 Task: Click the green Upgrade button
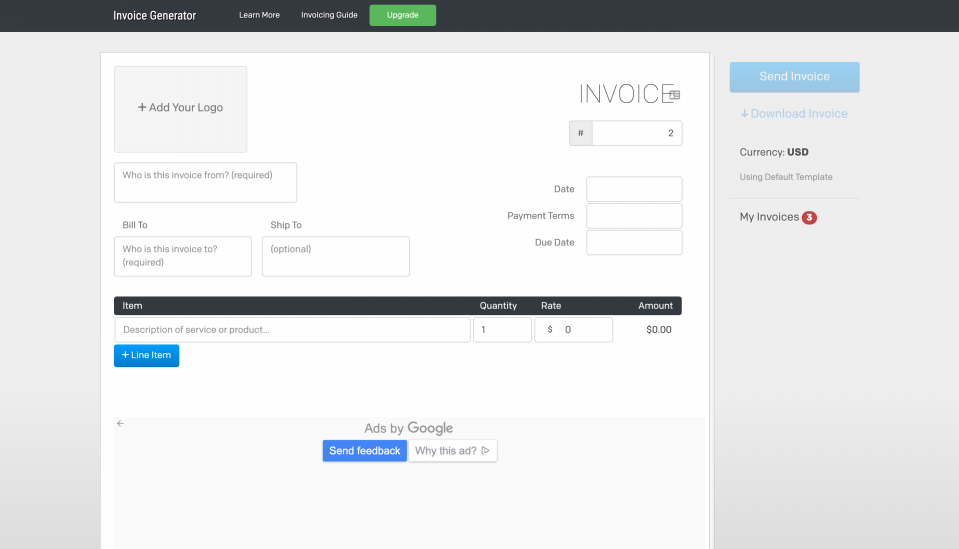(402, 15)
